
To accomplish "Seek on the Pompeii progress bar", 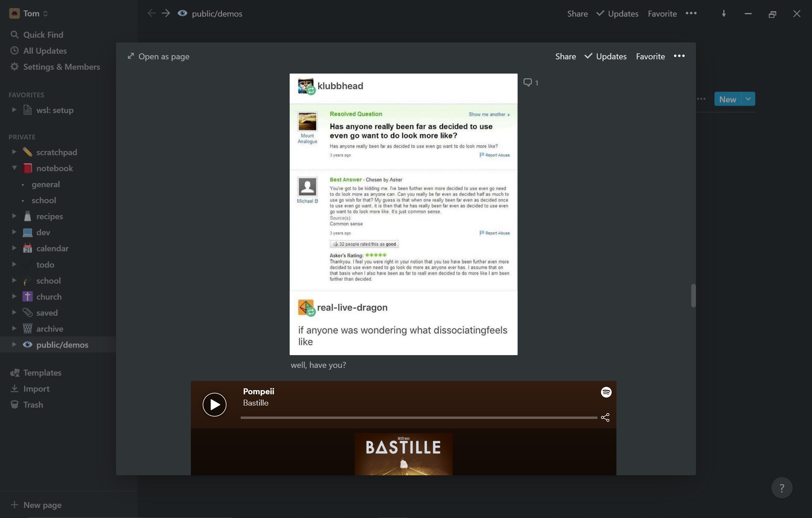I will coord(418,417).
